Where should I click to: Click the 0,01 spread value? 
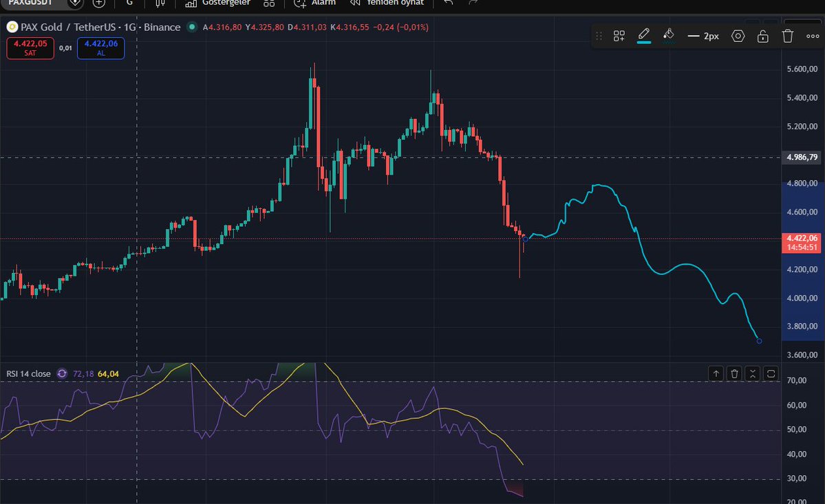point(65,48)
